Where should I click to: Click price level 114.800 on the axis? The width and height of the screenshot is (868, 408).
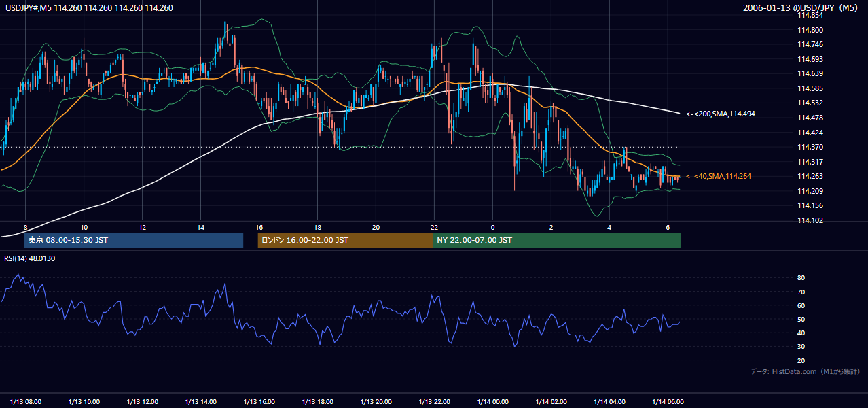tap(810, 30)
